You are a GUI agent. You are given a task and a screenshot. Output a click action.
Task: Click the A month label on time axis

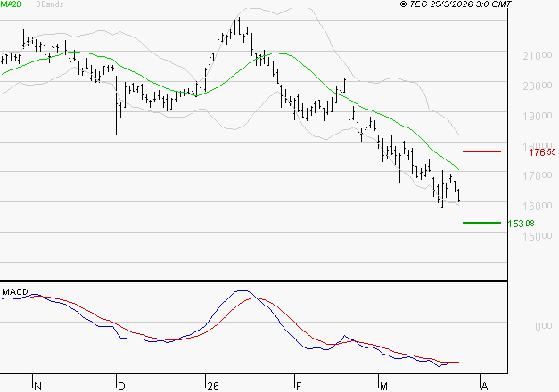coord(484,387)
